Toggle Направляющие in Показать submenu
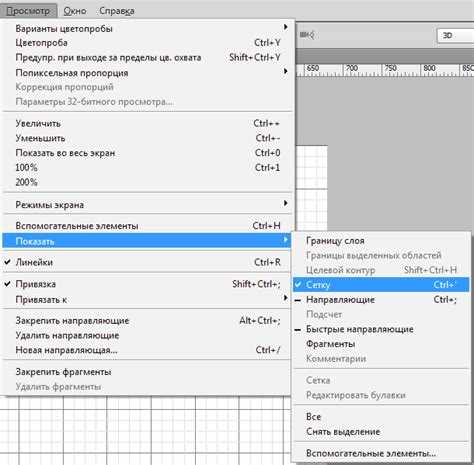474x465 pixels. coord(381,299)
